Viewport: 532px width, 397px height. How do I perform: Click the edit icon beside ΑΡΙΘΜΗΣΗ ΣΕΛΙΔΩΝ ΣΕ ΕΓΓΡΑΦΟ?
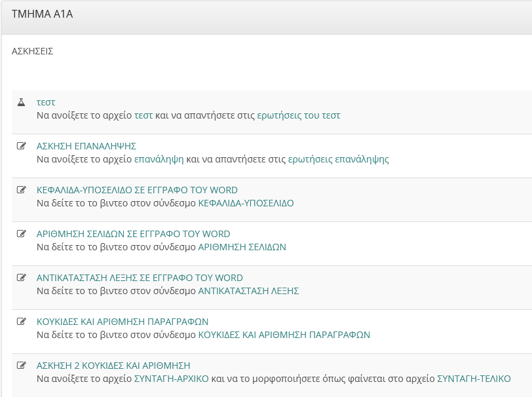tap(21, 234)
